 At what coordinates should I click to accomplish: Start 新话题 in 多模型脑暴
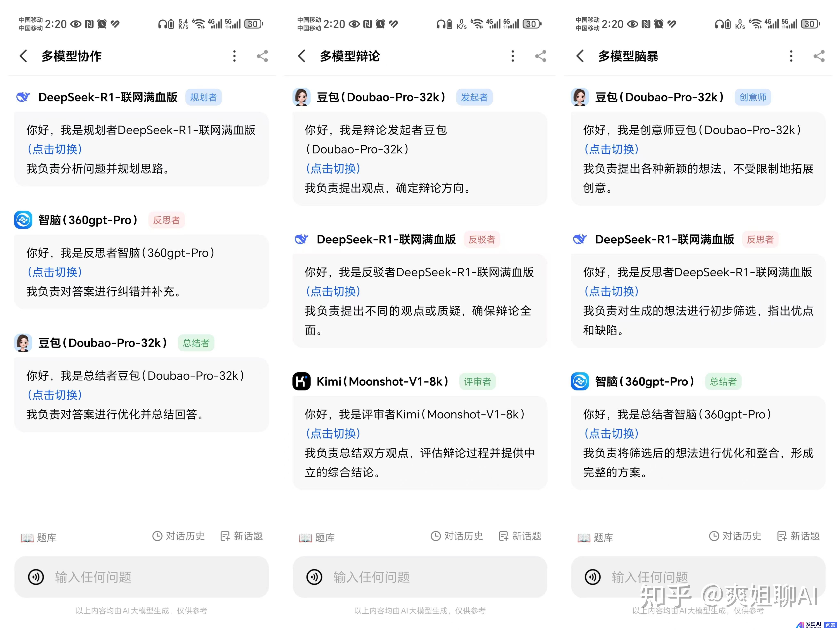[x=798, y=536]
